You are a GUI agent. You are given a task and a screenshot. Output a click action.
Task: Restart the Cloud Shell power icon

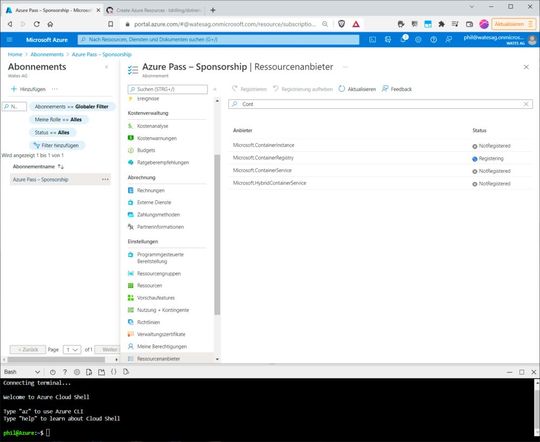click(53, 372)
